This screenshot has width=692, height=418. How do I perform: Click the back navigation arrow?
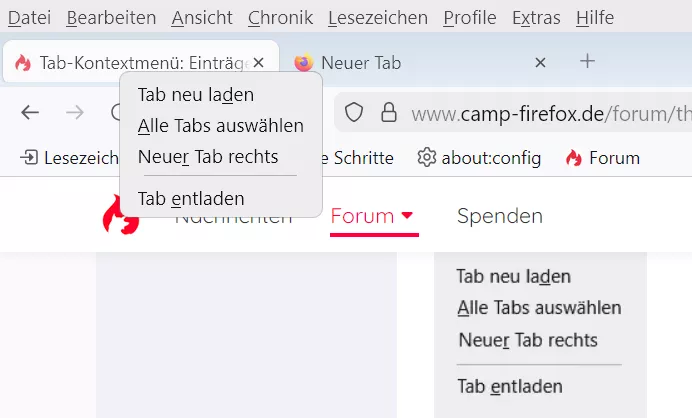(x=30, y=113)
